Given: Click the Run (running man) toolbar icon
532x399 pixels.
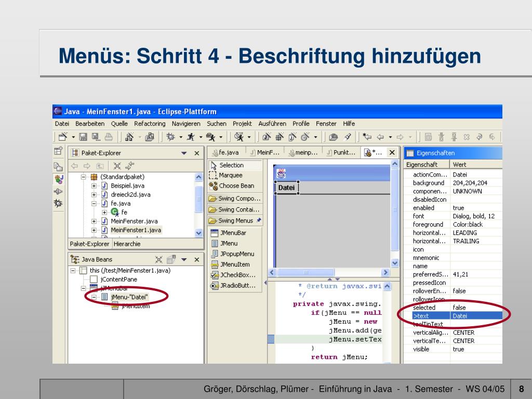Looking at the screenshot, I should coord(191,137).
